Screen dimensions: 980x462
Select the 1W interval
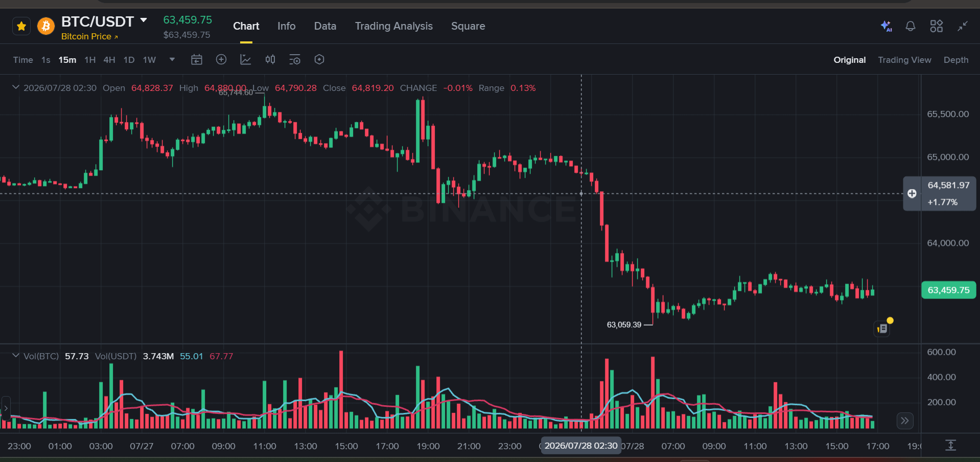pos(149,60)
